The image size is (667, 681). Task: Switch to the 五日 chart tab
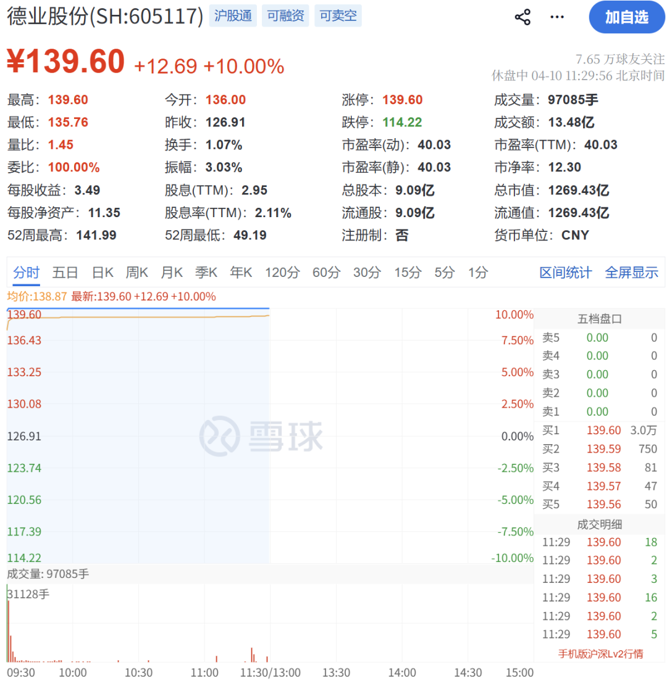[x=66, y=272]
